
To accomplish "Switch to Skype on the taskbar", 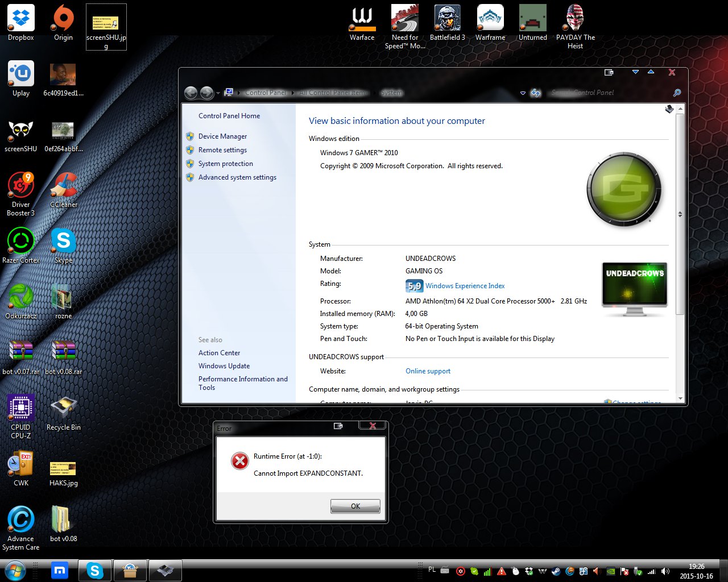I will (94, 570).
